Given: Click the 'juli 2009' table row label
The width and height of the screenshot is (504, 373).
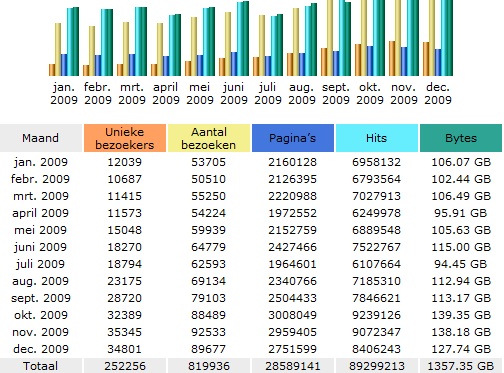Looking at the screenshot, I should tap(41, 264).
